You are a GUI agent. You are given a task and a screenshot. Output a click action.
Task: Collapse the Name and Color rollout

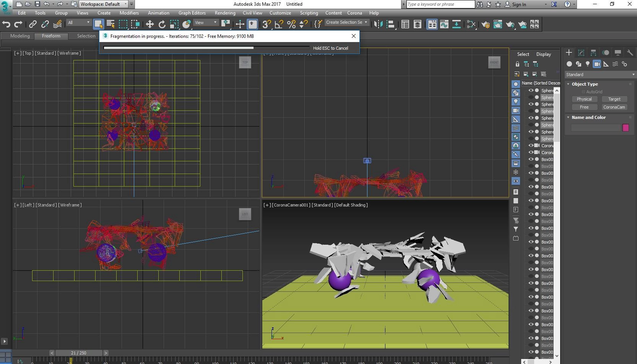tap(568, 117)
